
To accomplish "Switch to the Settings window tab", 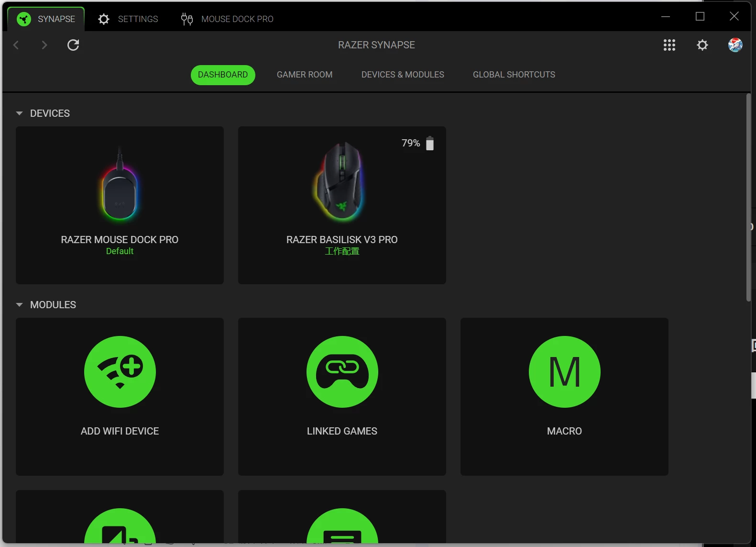I will coord(128,19).
